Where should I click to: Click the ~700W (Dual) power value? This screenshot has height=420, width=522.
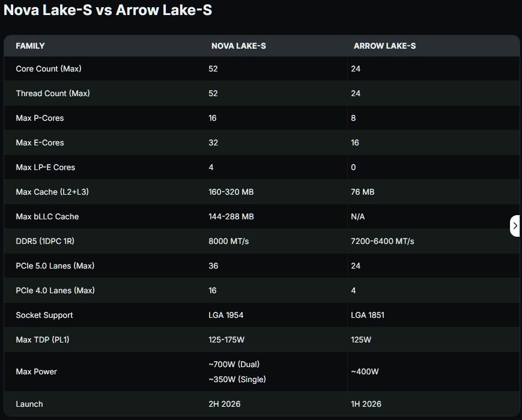[234, 364]
